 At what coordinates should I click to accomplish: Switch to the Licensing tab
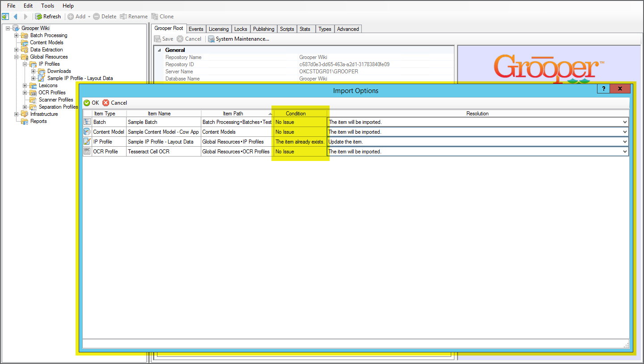(219, 29)
